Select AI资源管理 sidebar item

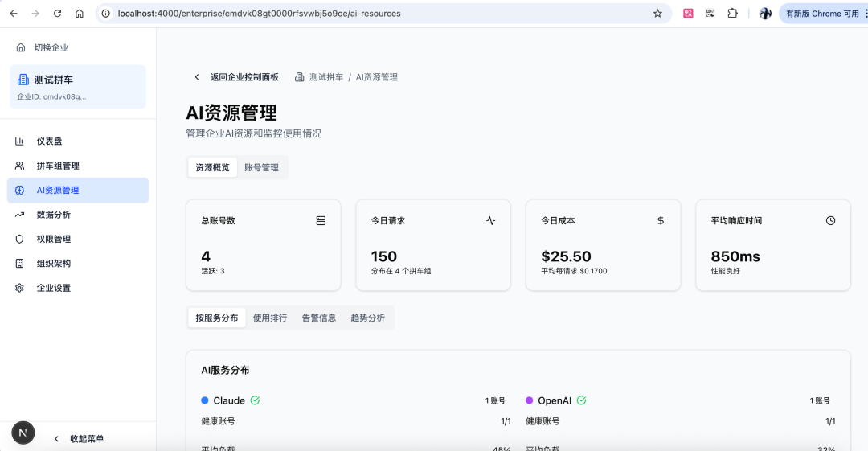(78, 190)
